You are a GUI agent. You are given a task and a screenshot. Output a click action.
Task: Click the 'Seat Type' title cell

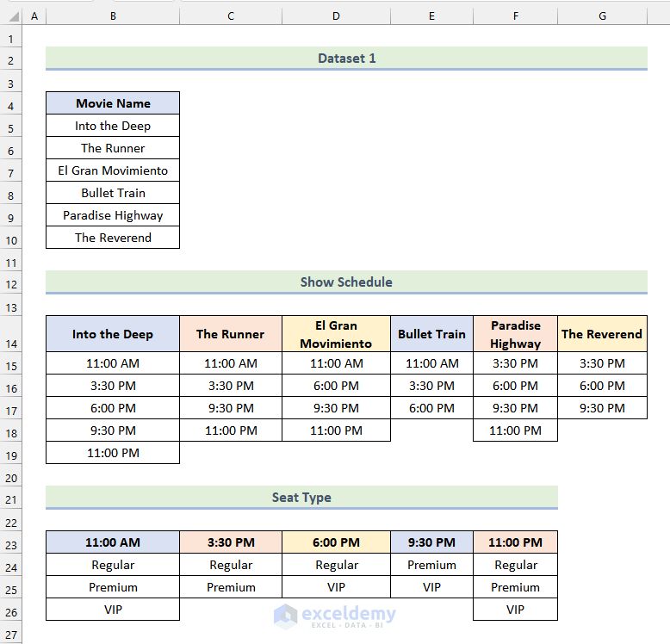301,497
